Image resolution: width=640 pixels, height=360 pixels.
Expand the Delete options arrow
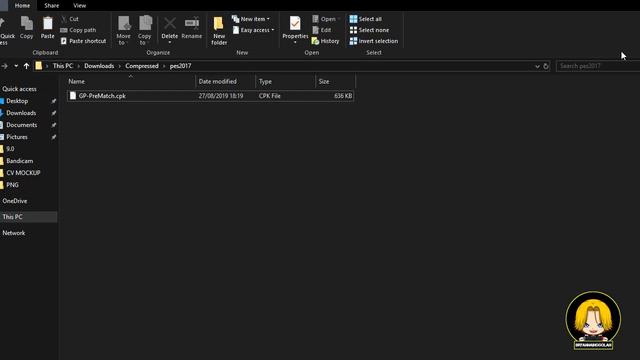(x=170, y=42)
